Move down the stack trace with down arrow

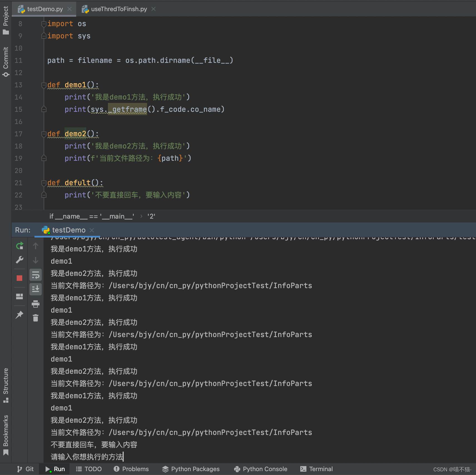pos(36,260)
